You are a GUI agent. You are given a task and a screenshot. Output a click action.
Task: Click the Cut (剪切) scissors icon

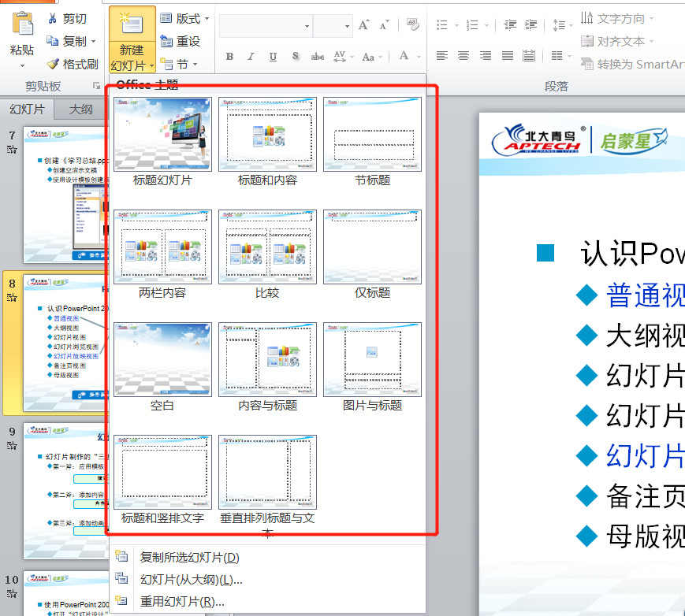(54, 18)
